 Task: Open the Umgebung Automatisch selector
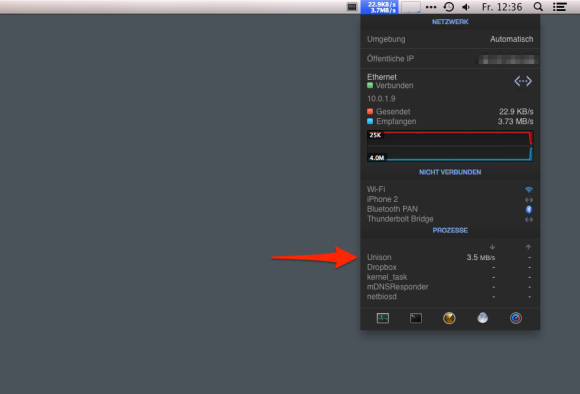click(450, 39)
